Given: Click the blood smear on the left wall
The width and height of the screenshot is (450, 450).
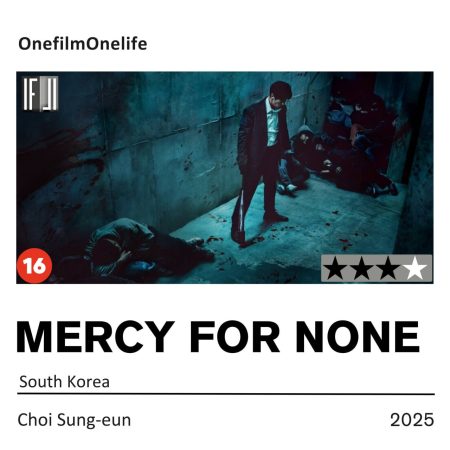Looking at the screenshot, I should coord(62,160).
